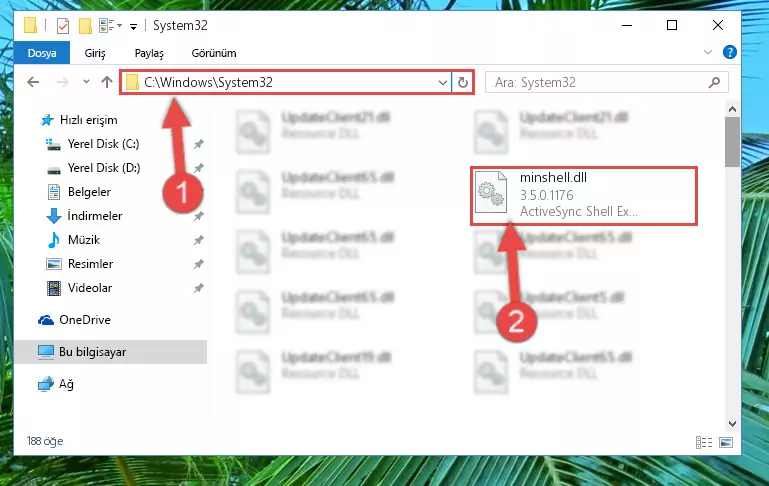Click the new folder quick access icon

coord(85,26)
